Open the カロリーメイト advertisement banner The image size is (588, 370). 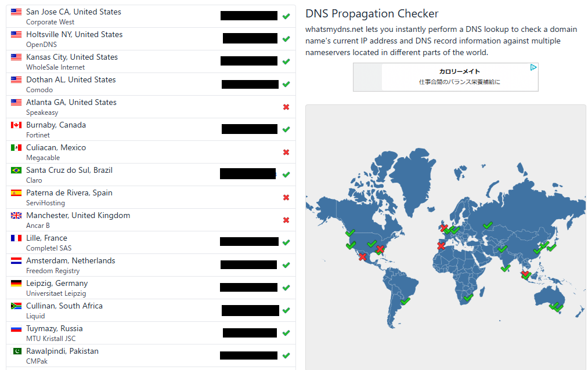coord(446,77)
